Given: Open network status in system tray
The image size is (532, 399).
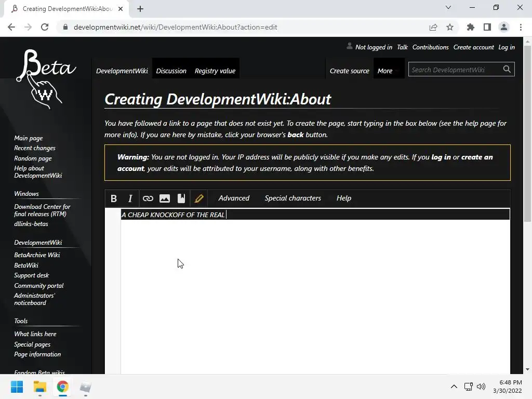Looking at the screenshot, I should pyautogui.click(x=469, y=387).
